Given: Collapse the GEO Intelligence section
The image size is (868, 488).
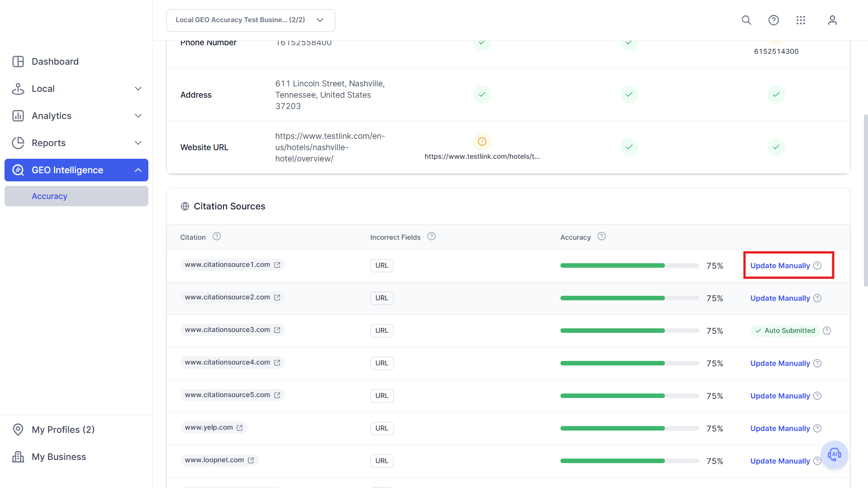Looking at the screenshot, I should click(138, 170).
